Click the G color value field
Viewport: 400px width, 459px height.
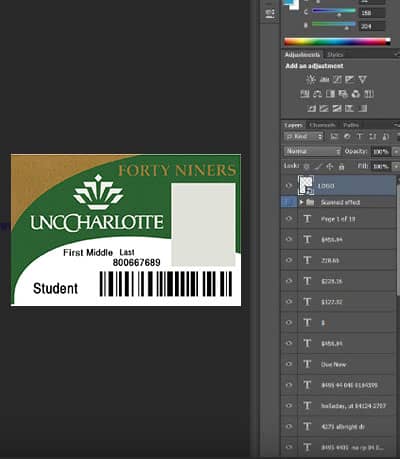tap(372, 13)
